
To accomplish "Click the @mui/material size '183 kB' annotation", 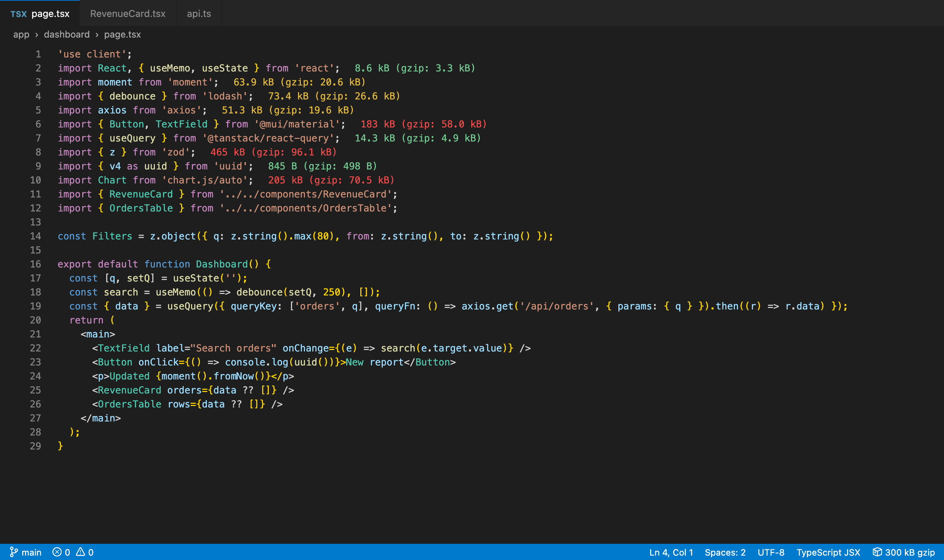I will click(x=424, y=124).
